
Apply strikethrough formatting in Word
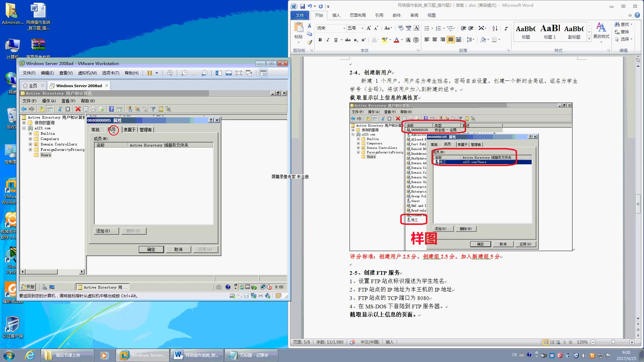tap(348, 40)
